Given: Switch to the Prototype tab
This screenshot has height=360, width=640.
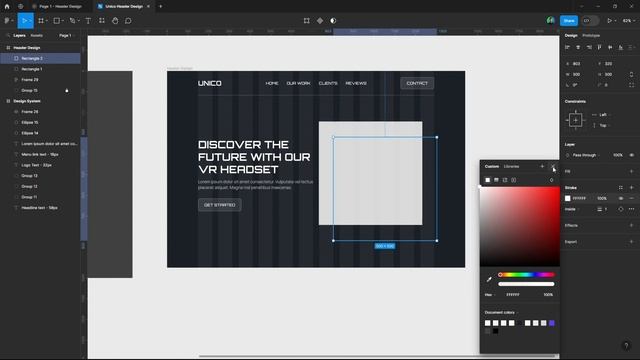Looking at the screenshot, I should click(591, 36).
